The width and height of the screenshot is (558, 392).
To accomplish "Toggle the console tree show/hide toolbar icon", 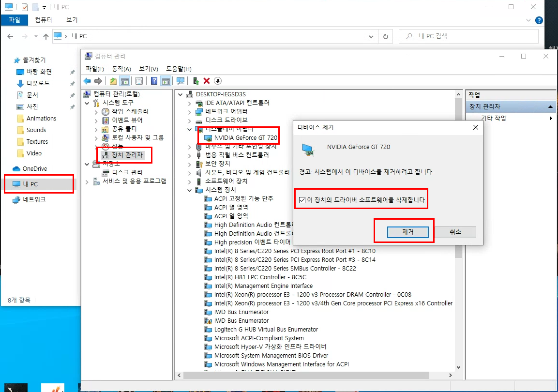I will coord(125,80).
